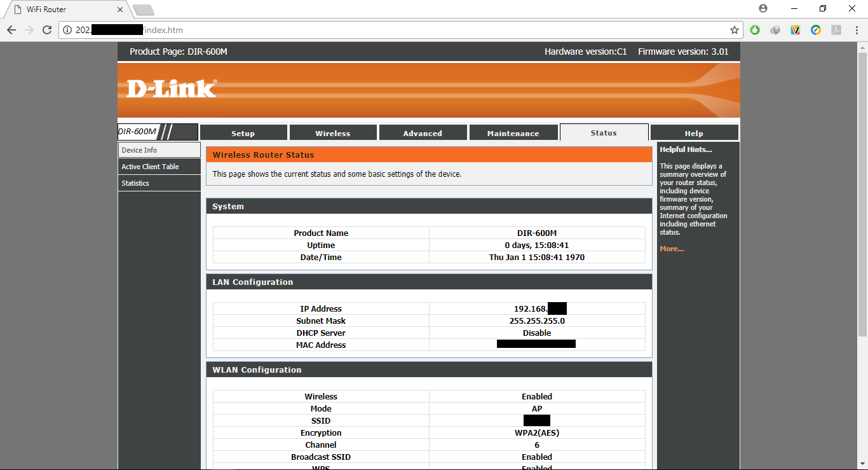Click the date Thu Jan 1 15:08:41 1970
This screenshot has height=470, width=868.
coord(537,258)
